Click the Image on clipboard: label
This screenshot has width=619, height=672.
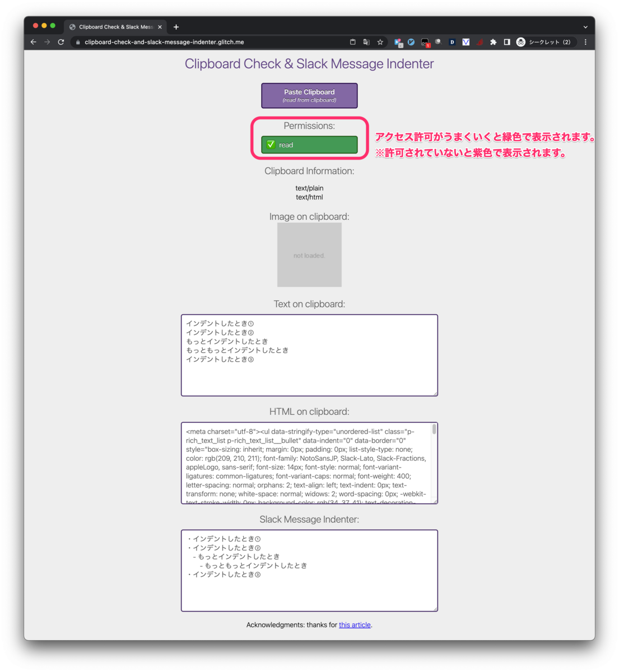(x=309, y=217)
